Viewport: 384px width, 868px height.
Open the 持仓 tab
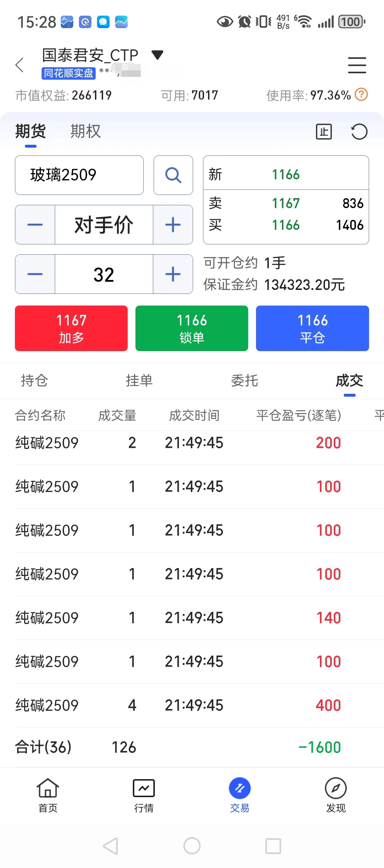point(34,381)
